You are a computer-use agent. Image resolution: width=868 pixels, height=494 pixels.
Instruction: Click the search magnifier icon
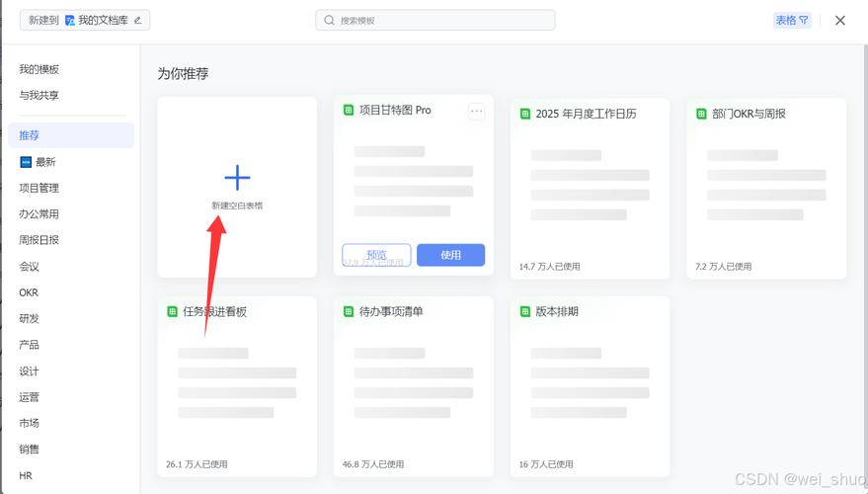pyautogui.click(x=330, y=21)
